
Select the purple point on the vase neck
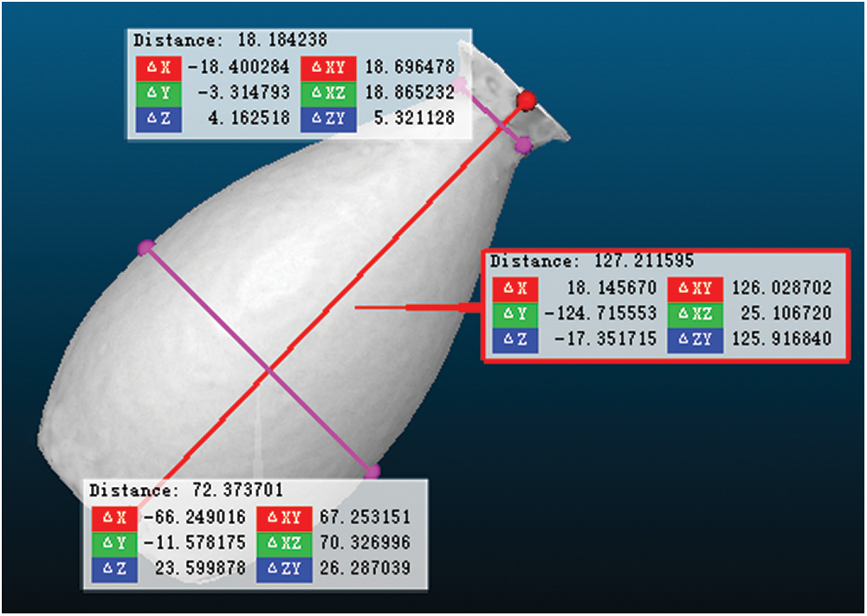[523, 146]
